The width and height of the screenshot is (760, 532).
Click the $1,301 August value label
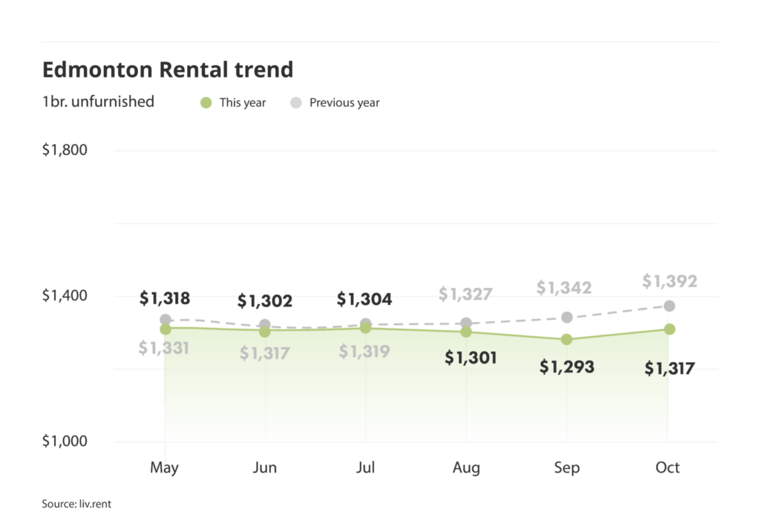[471, 358]
